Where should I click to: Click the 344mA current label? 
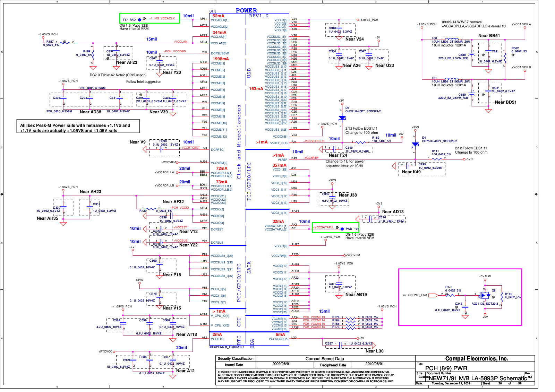coord(219,33)
